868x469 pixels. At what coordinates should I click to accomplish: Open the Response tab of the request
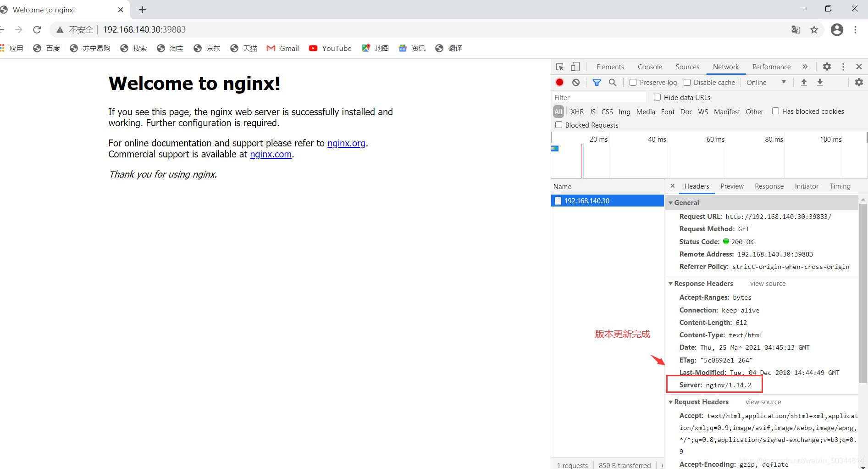(769, 186)
